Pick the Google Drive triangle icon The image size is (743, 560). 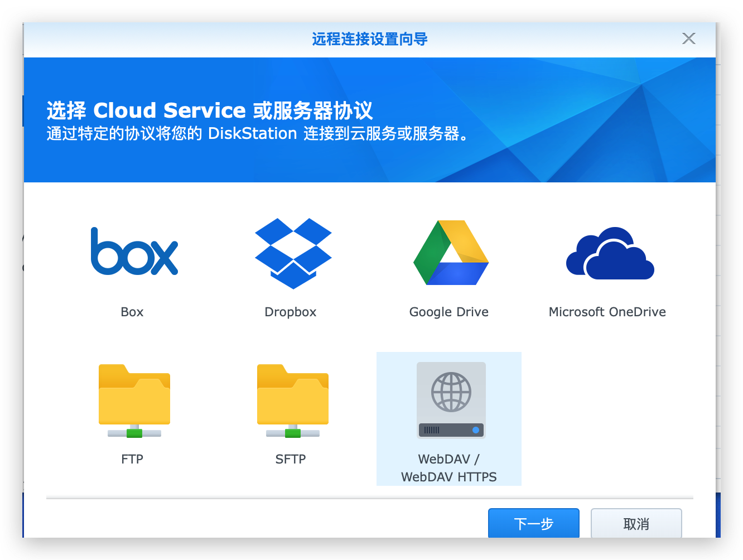pyautogui.click(x=451, y=253)
